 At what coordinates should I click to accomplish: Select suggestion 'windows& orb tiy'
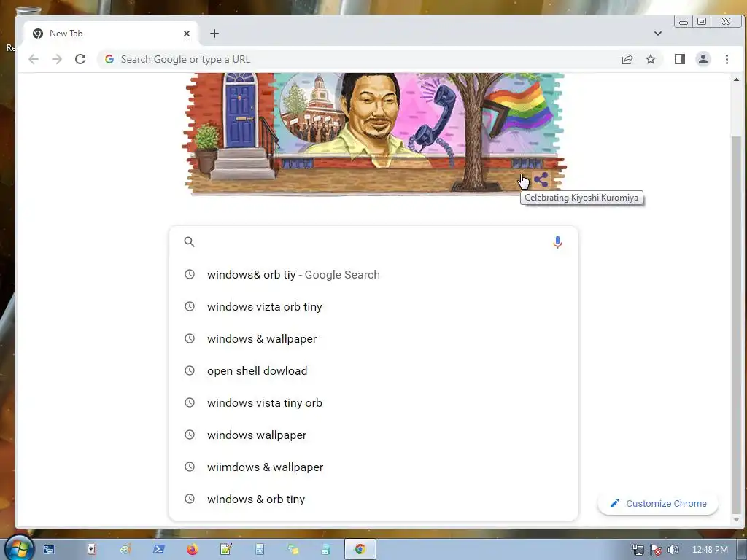pyautogui.click(x=373, y=275)
